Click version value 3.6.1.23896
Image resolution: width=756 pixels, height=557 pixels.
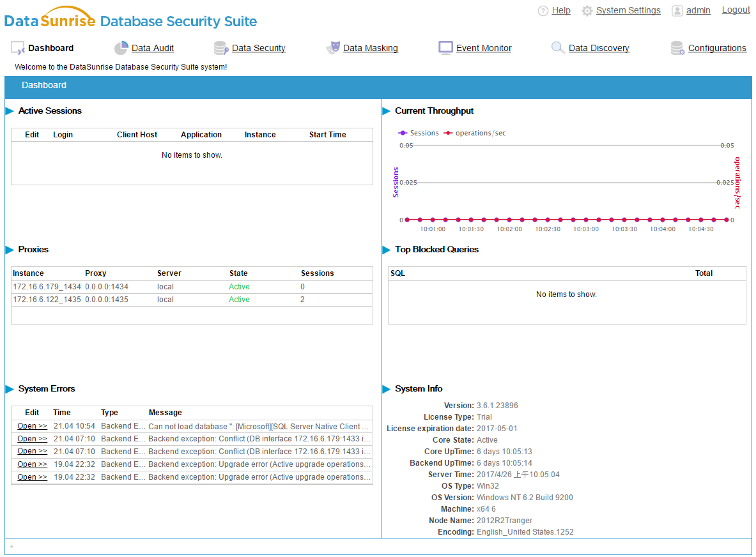pyautogui.click(x=497, y=406)
